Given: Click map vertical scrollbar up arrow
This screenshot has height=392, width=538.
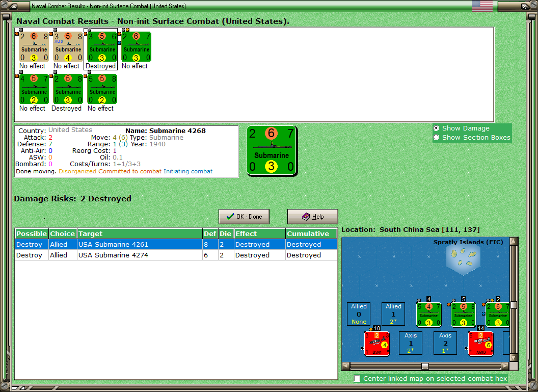Looking at the screenshot, I should click(x=514, y=241).
